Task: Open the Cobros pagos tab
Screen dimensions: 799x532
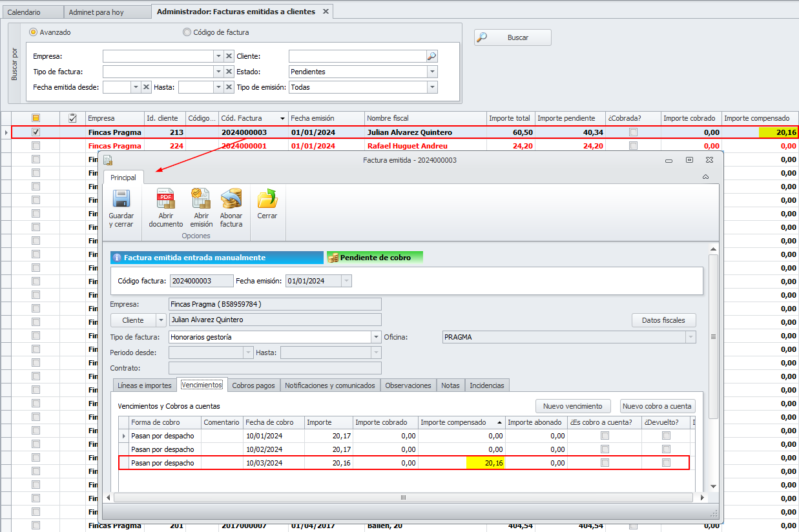Action: click(253, 385)
